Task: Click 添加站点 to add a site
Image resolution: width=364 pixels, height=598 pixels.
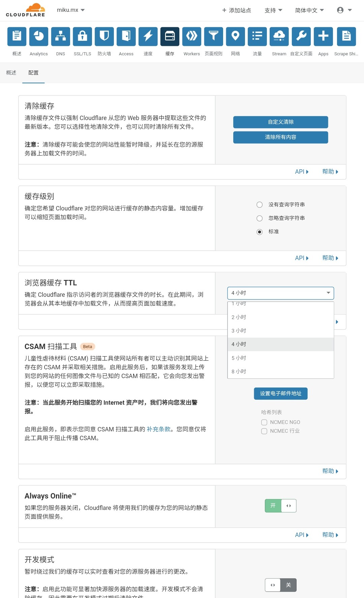Action: (x=236, y=10)
